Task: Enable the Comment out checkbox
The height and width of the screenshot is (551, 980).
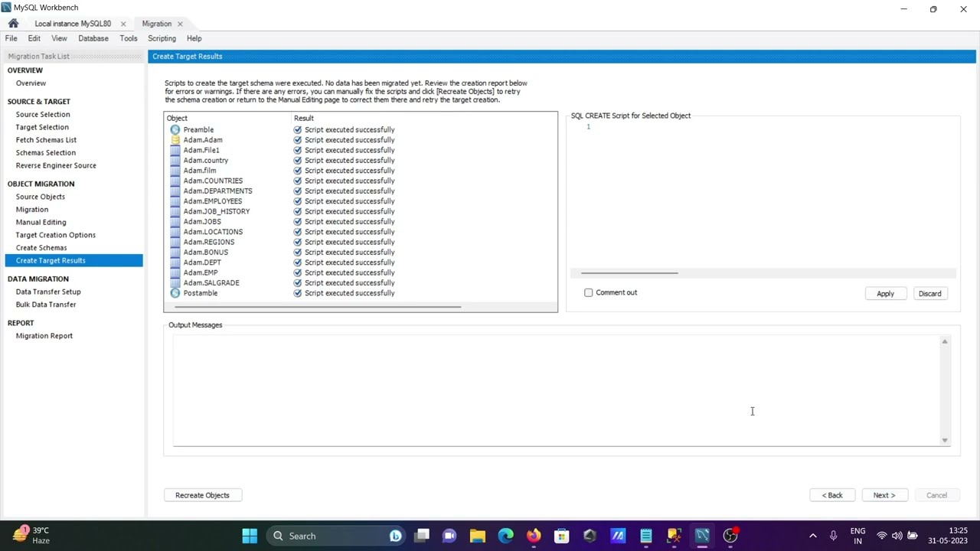Action: [589, 292]
